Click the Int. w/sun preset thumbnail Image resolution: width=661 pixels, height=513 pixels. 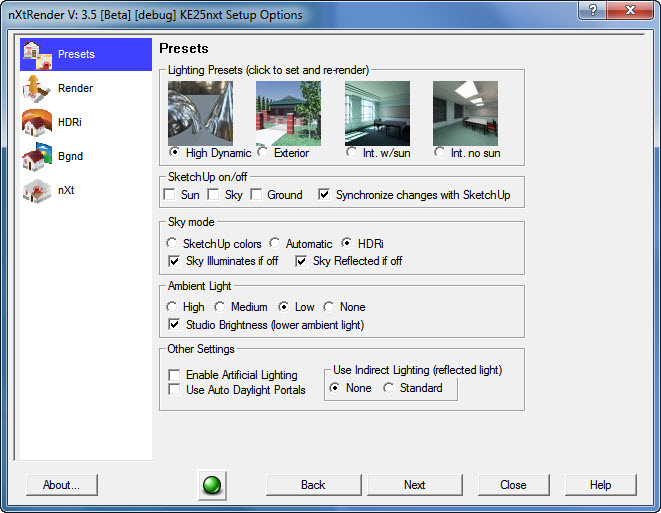click(377, 113)
